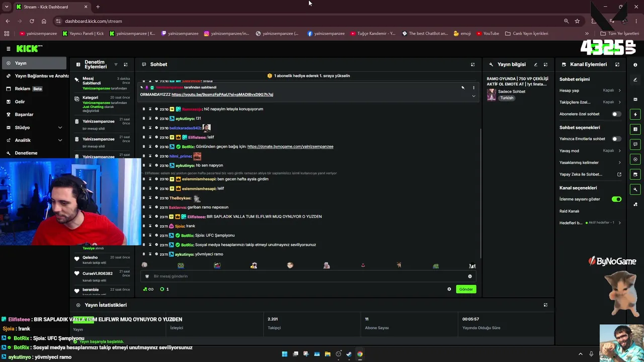
Task: Click the Turkish language tag
Action: (x=507, y=98)
